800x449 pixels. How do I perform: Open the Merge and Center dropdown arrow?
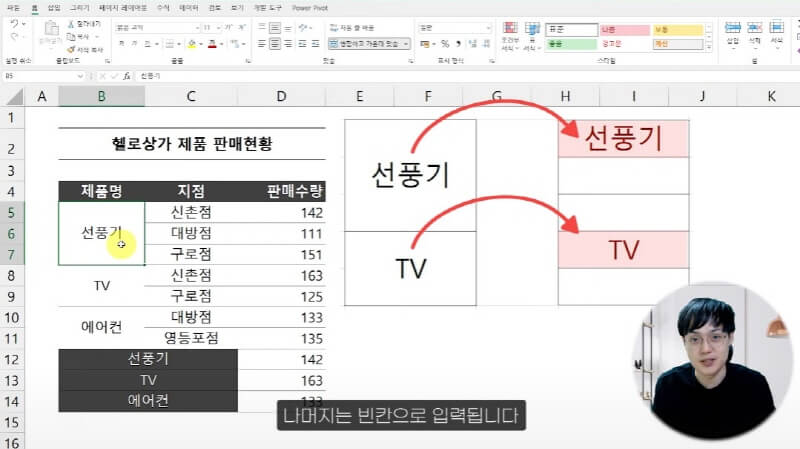tap(406, 44)
